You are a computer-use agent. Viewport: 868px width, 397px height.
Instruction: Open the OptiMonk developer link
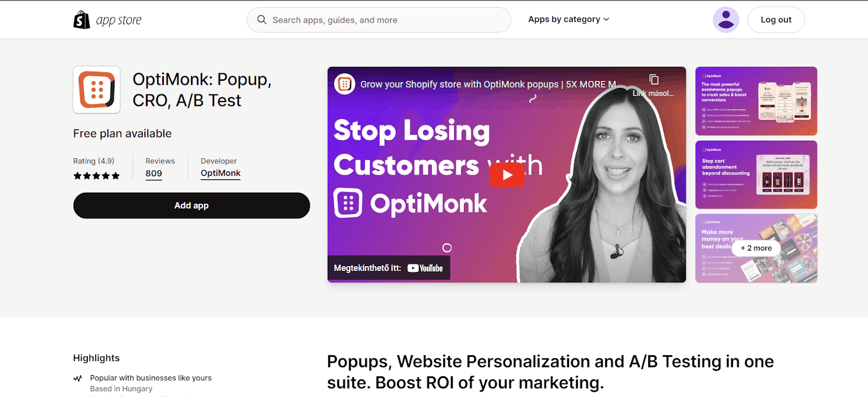220,173
